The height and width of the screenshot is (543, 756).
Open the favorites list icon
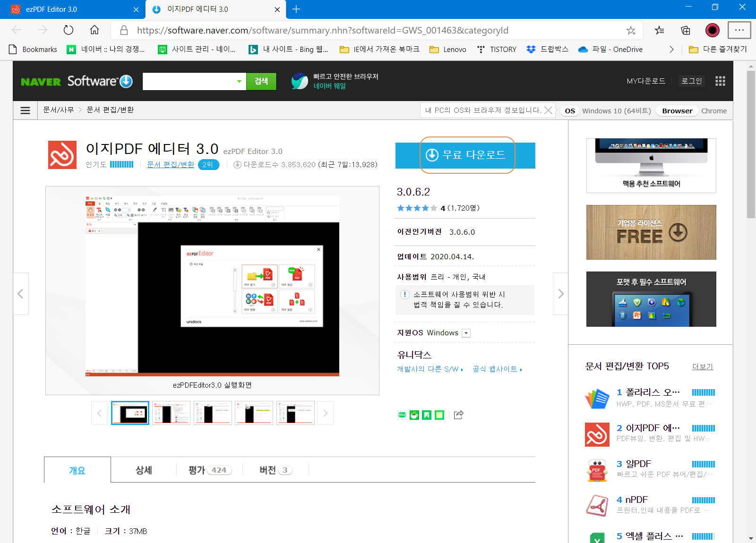[660, 31]
